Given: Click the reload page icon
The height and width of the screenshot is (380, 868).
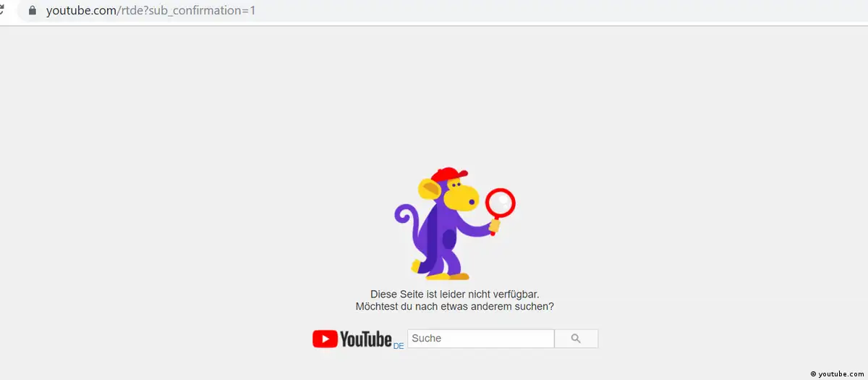Looking at the screenshot, I should (x=2, y=11).
